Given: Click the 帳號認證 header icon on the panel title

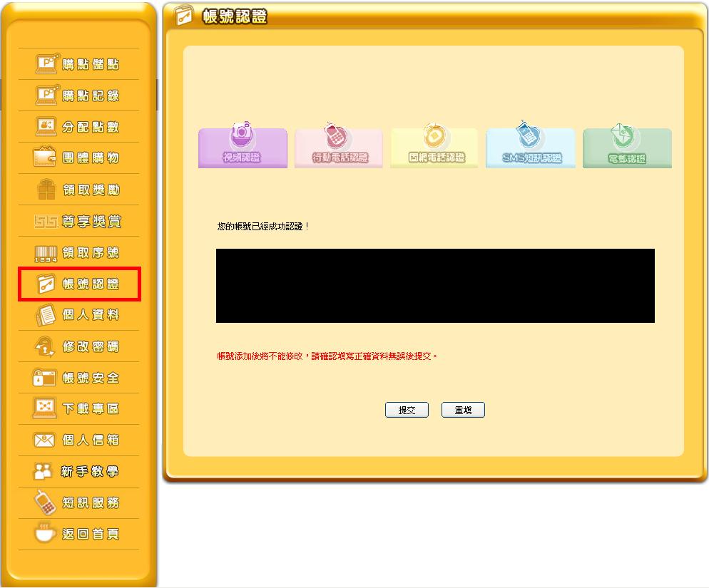Looking at the screenshot, I should coord(184,16).
